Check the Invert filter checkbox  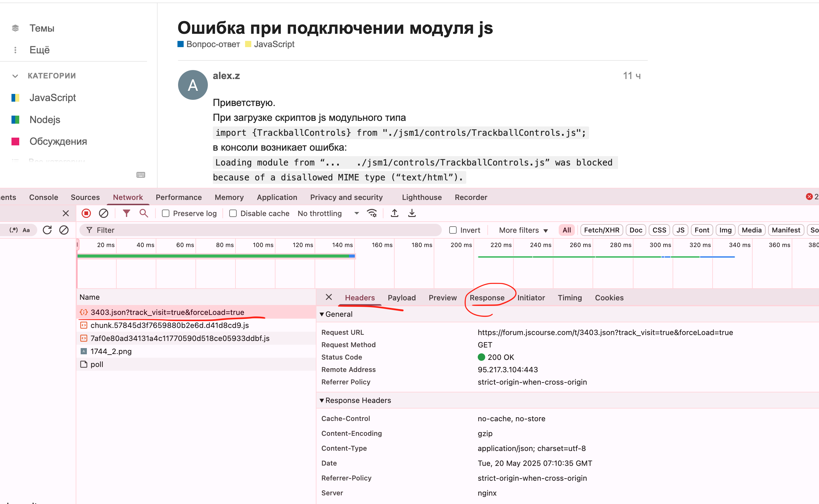[x=453, y=230]
